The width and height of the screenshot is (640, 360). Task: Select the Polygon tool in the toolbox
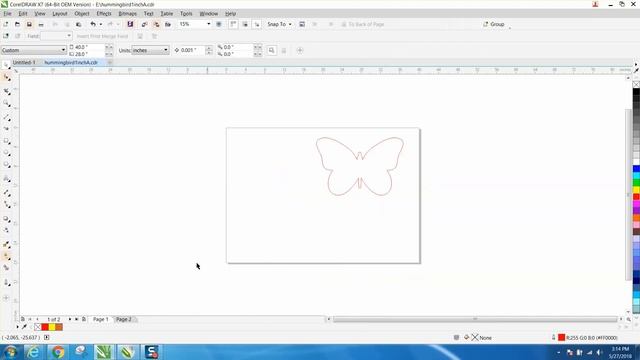click(7, 164)
